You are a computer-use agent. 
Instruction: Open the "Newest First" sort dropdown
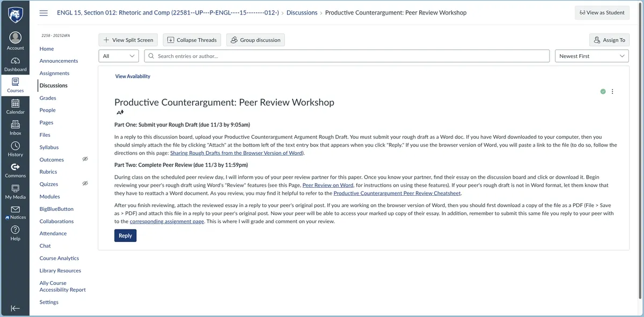(591, 56)
